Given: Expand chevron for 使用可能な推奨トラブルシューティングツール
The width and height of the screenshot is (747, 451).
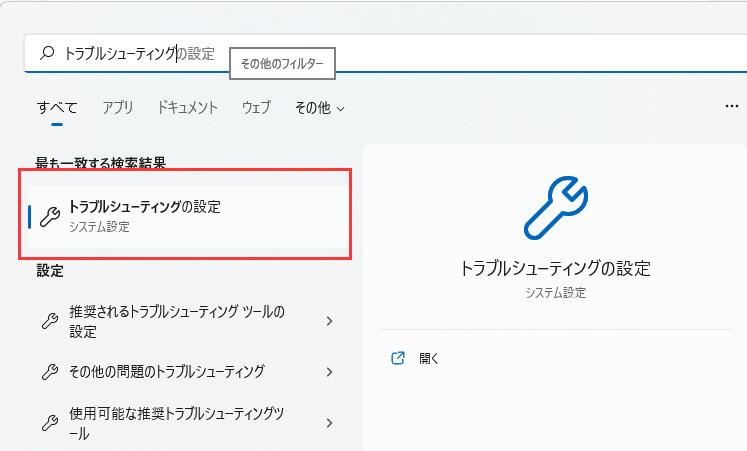Looking at the screenshot, I should click(329, 423).
